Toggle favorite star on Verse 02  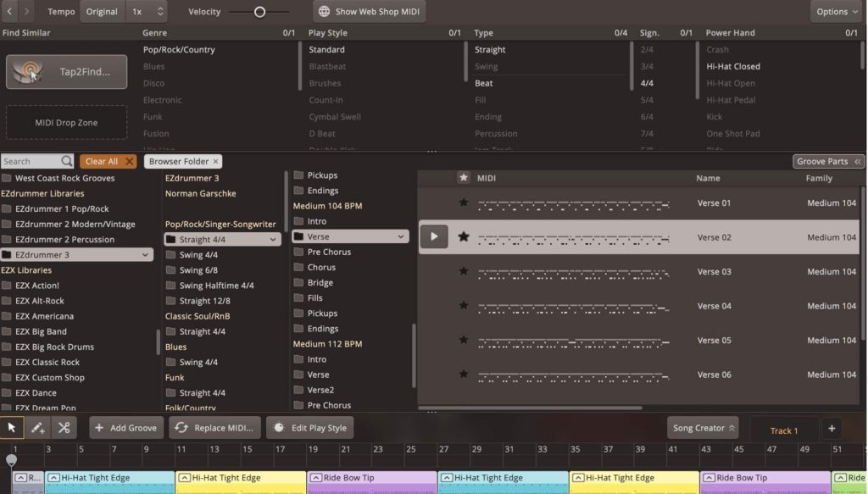(464, 236)
